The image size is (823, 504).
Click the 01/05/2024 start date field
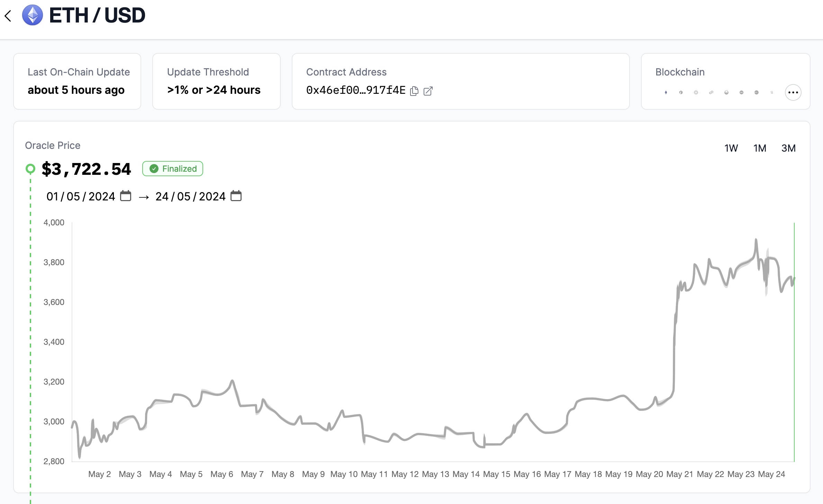click(81, 196)
